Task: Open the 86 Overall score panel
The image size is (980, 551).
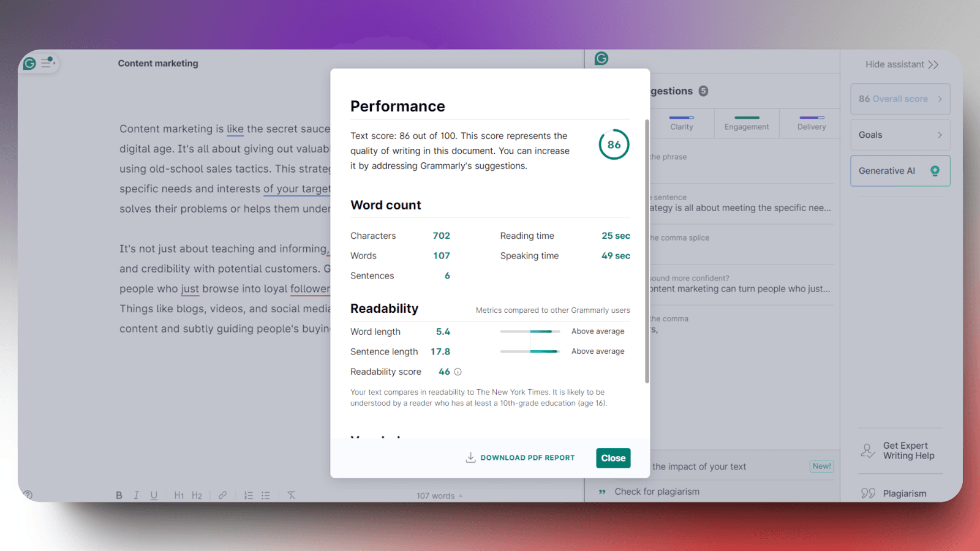Action: click(900, 99)
